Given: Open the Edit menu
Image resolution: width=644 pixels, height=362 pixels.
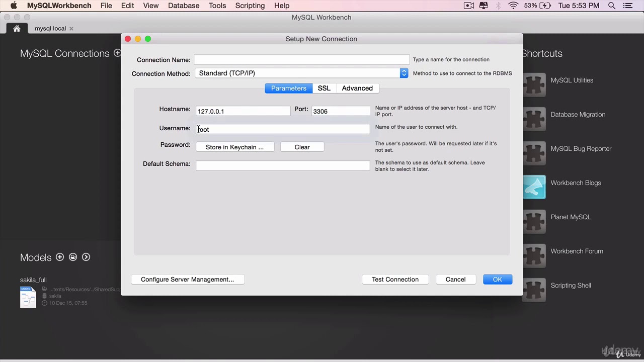Looking at the screenshot, I should coord(128,6).
